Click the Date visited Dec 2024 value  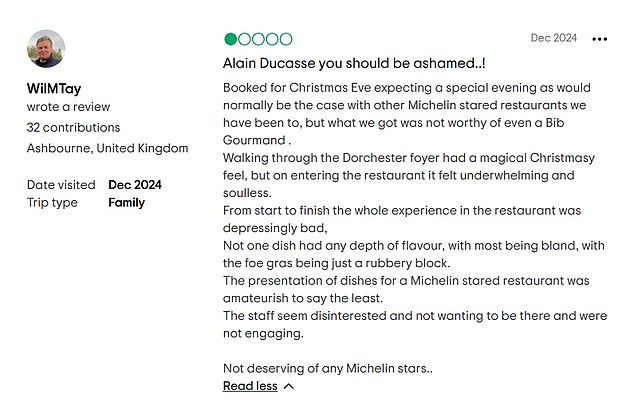point(135,185)
